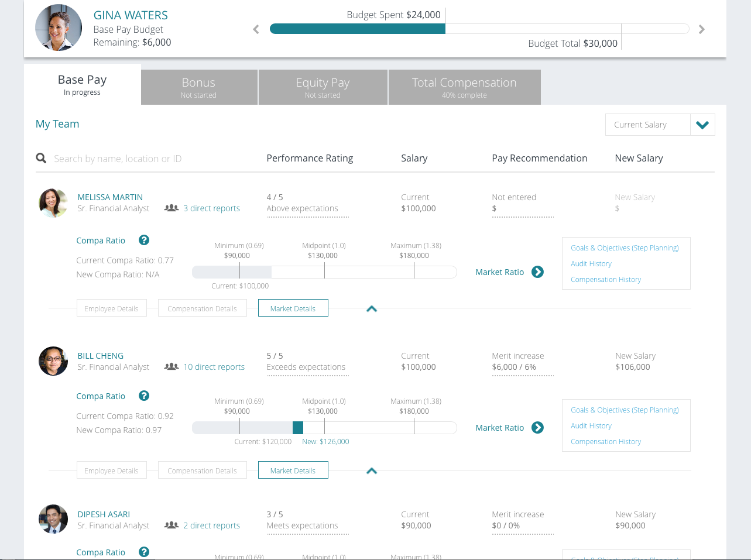751x560 pixels.
Task: Click Compa Ratio heading for Bill Cheng
Action: 101,396
